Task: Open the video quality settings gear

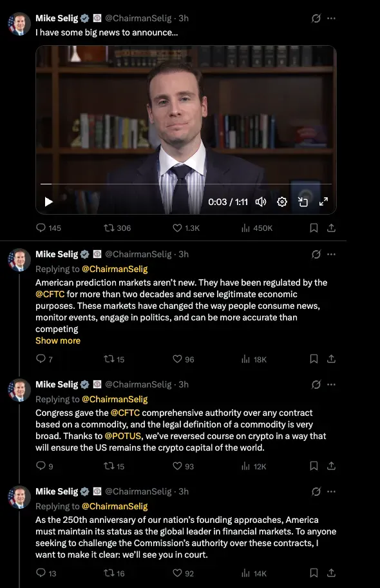Action: [281, 201]
